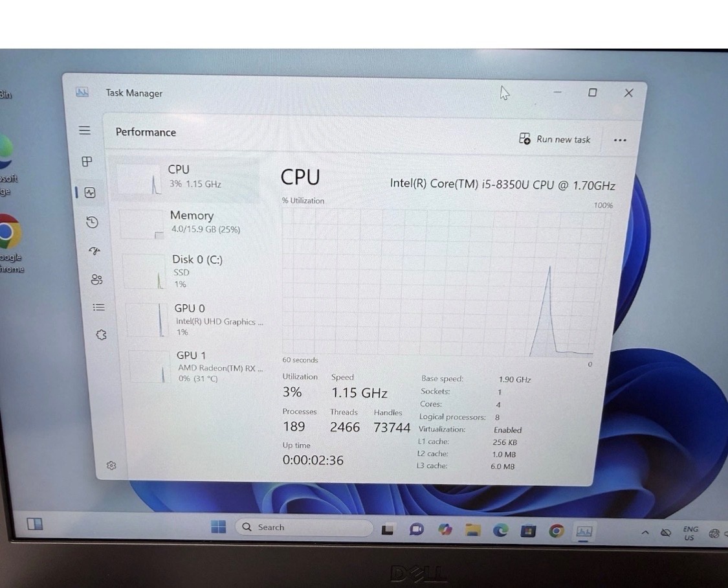Open the Task Manager hamburger navigation menu

coord(85,130)
